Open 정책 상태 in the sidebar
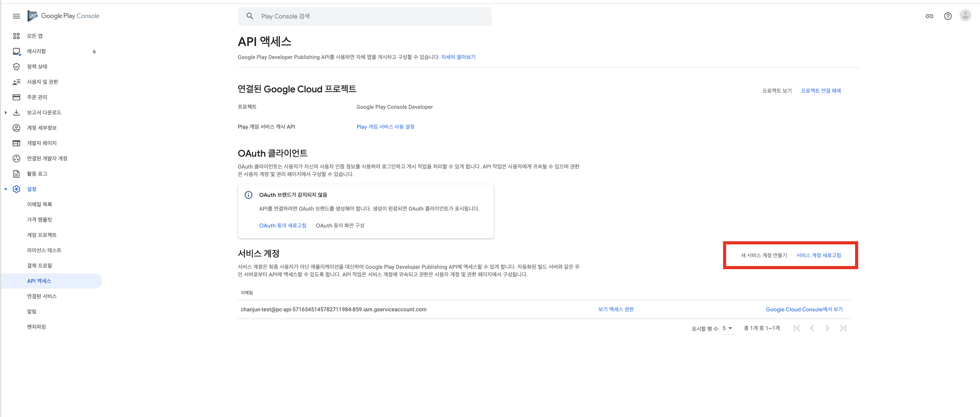The height and width of the screenshot is (417, 980). point(37,67)
